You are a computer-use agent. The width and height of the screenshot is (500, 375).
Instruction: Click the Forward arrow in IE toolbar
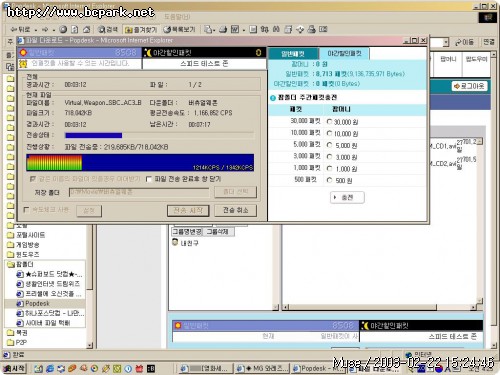(45, 30)
